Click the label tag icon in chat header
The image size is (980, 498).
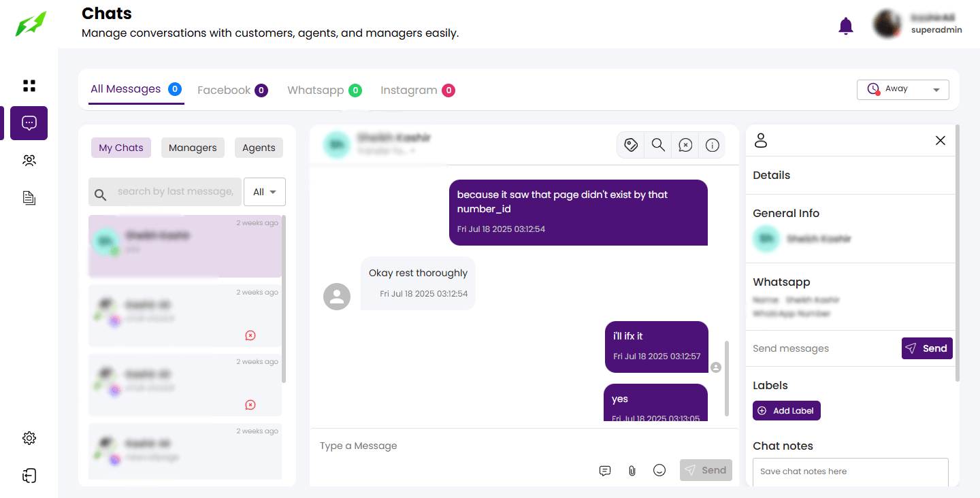(x=631, y=145)
